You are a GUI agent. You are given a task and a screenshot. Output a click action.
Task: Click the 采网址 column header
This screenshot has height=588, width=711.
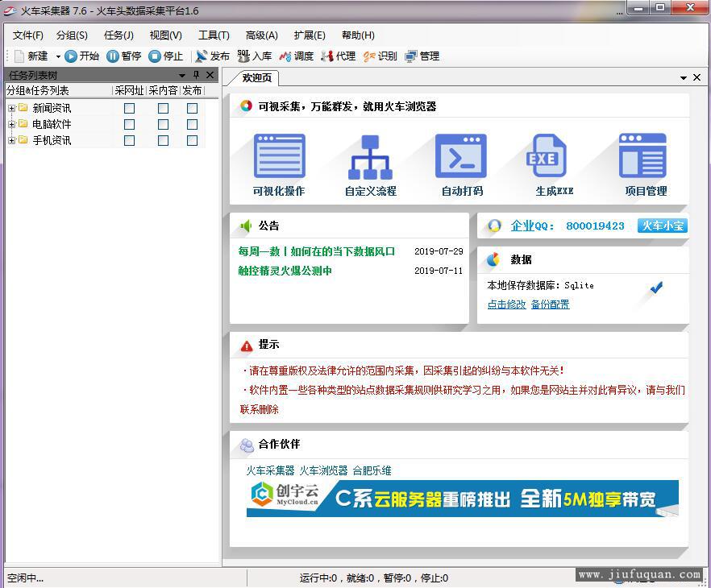pos(129,90)
